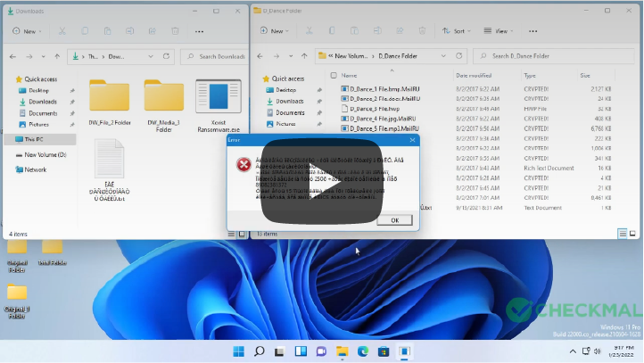Image resolution: width=644 pixels, height=363 pixels.
Task: Click Paste icon in D_Dance Folder toolbar
Action: click(x=354, y=31)
